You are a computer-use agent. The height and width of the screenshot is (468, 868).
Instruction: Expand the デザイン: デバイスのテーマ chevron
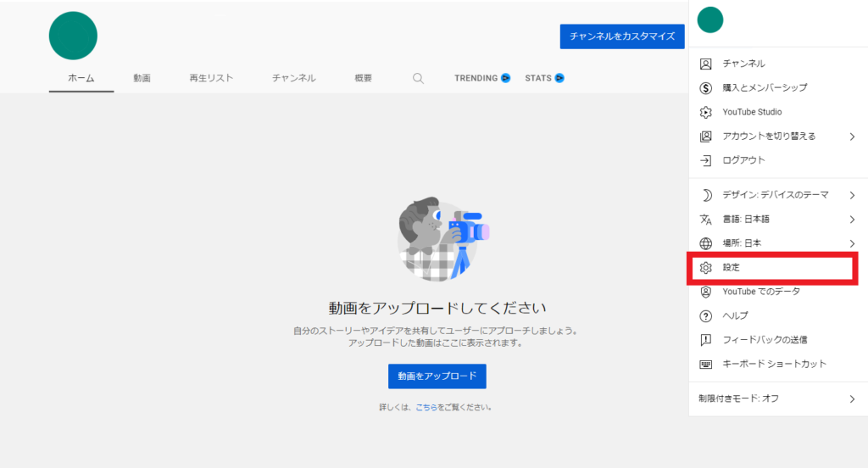tap(852, 195)
